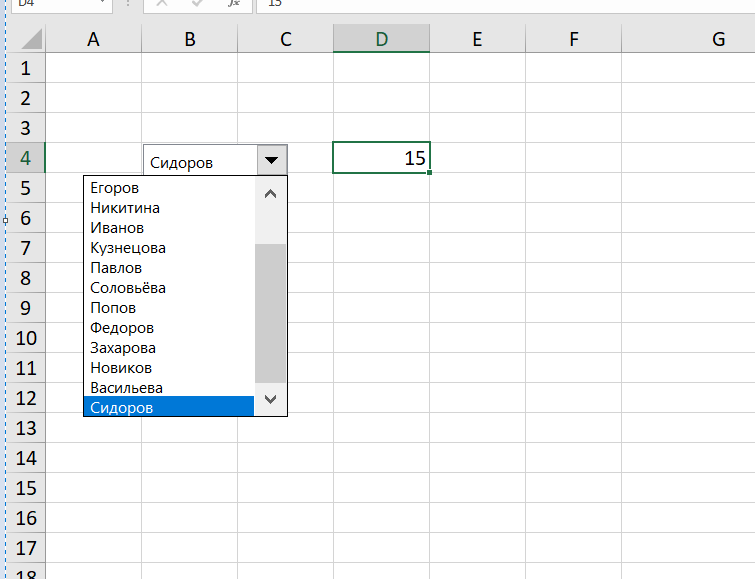Pick Павлов in the dropdown list

(169, 268)
